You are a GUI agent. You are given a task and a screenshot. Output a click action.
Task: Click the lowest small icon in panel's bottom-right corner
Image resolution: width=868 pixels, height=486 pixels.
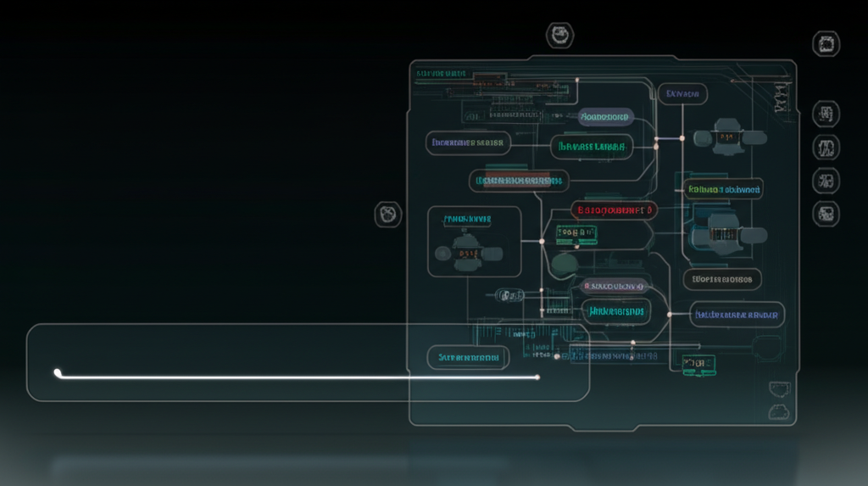click(x=777, y=412)
